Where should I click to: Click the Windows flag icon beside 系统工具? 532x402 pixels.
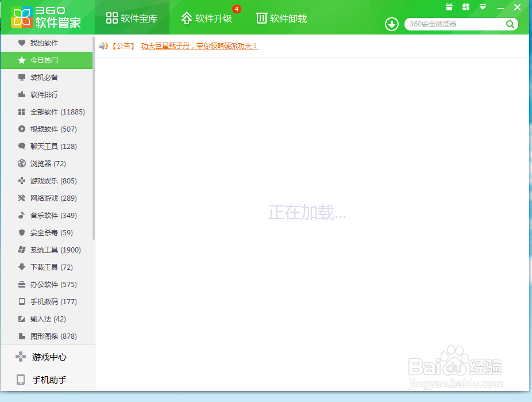tap(22, 250)
